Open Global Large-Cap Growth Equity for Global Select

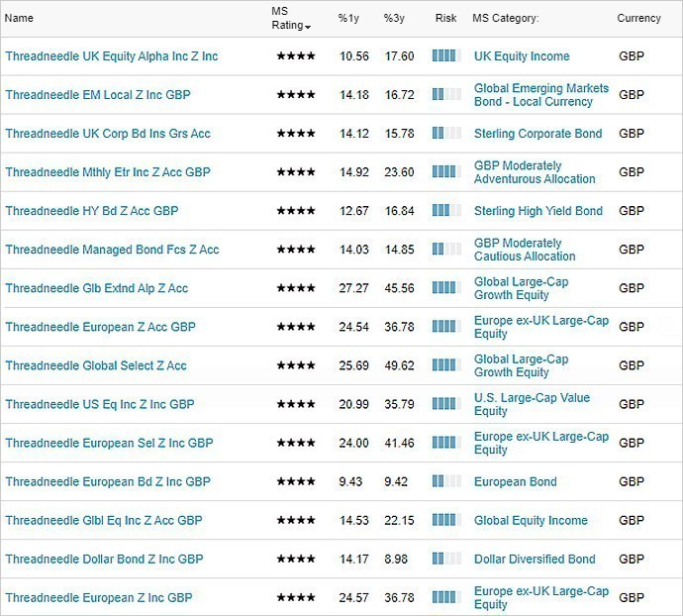tap(521, 365)
